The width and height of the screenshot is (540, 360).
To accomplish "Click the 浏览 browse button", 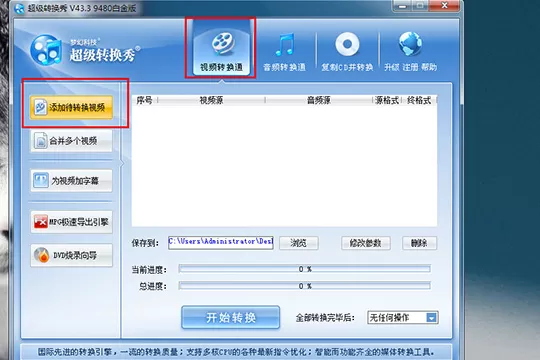I will point(298,243).
